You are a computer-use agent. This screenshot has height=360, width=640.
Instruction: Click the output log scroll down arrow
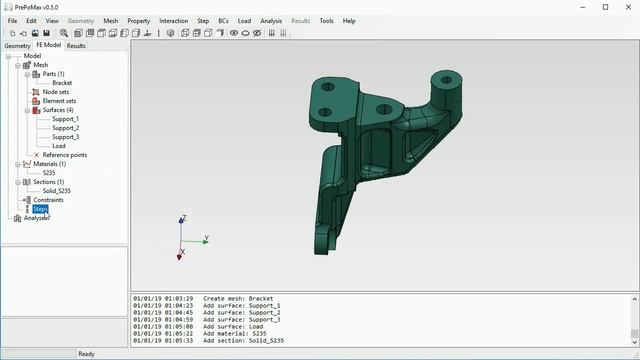(x=634, y=342)
